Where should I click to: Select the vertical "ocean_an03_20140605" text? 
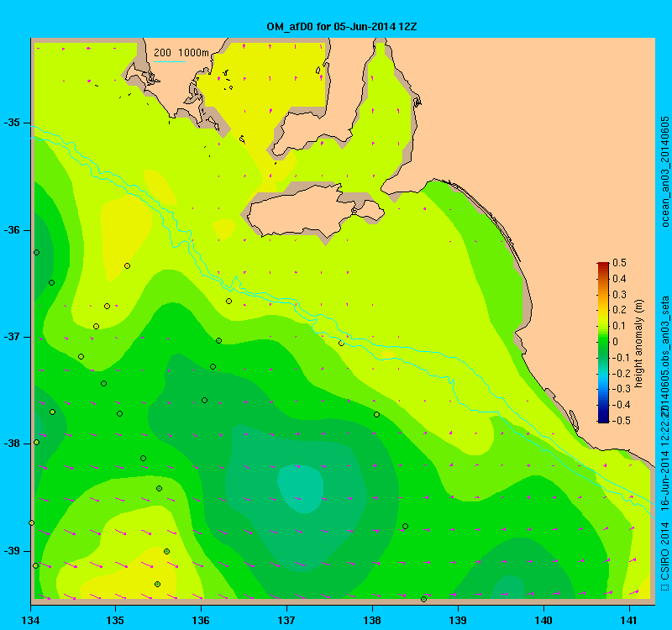pyautogui.click(x=664, y=171)
